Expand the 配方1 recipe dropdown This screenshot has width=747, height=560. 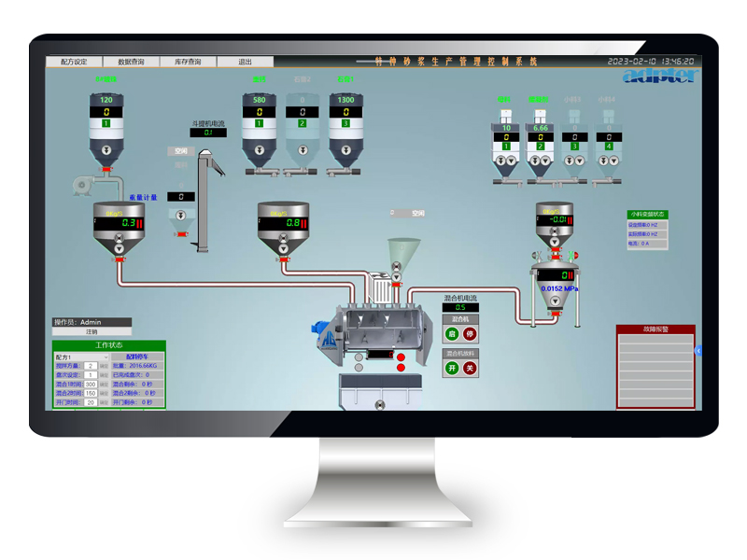click(x=106, y=357)
